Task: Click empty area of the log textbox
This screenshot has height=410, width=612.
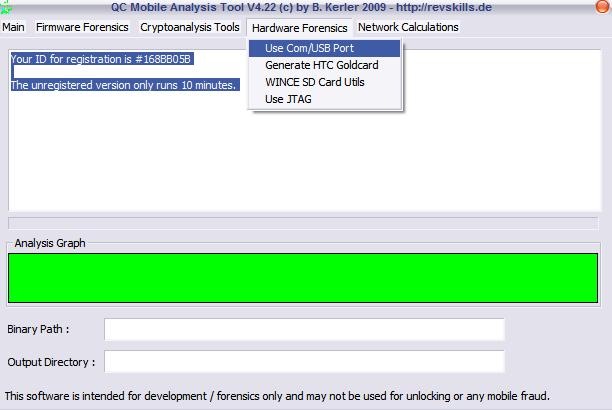Action: coord(300,160)
